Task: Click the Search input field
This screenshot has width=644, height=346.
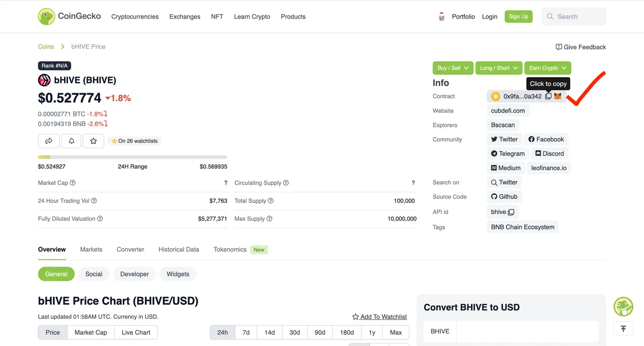Action: (x=574, y=17)
